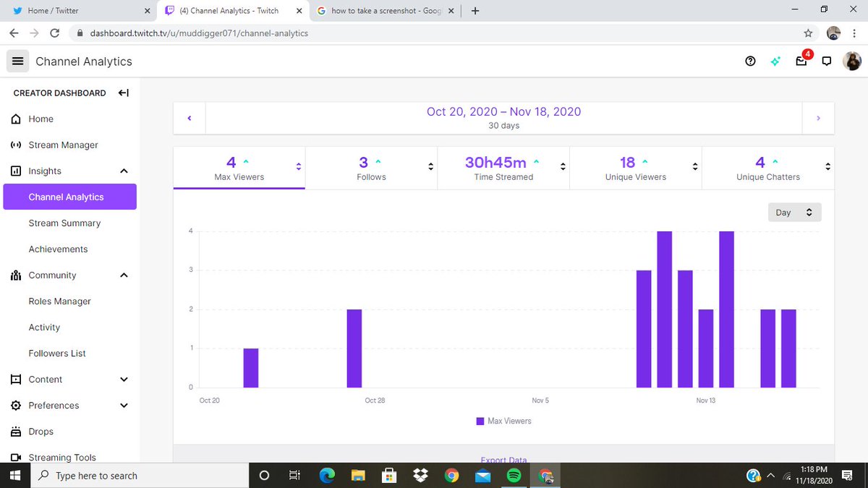Click the date range Oct 20 – Nov 18
868x488 pixels.
click(503, 111)
